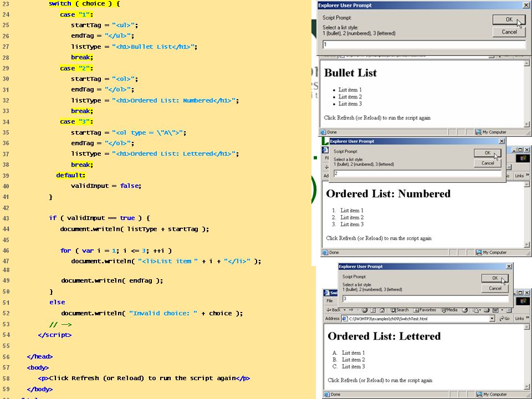Close the Explorer User Prompt containing 1
This screenshot has width=532, height=399.
point(526,6)
